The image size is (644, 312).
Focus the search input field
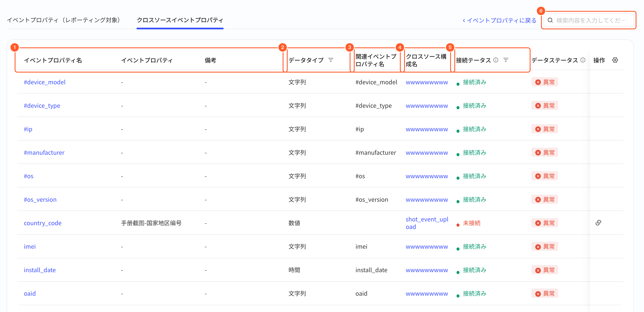coord(589,20)
